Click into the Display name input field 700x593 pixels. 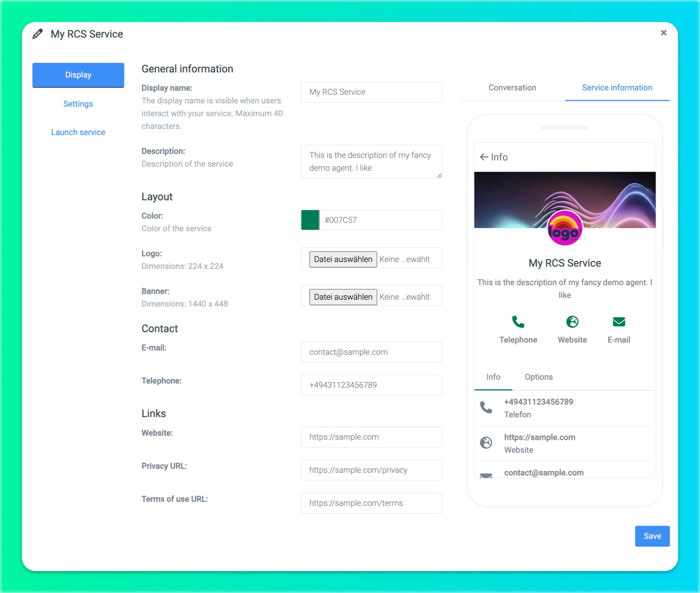[x=371, y=92]
